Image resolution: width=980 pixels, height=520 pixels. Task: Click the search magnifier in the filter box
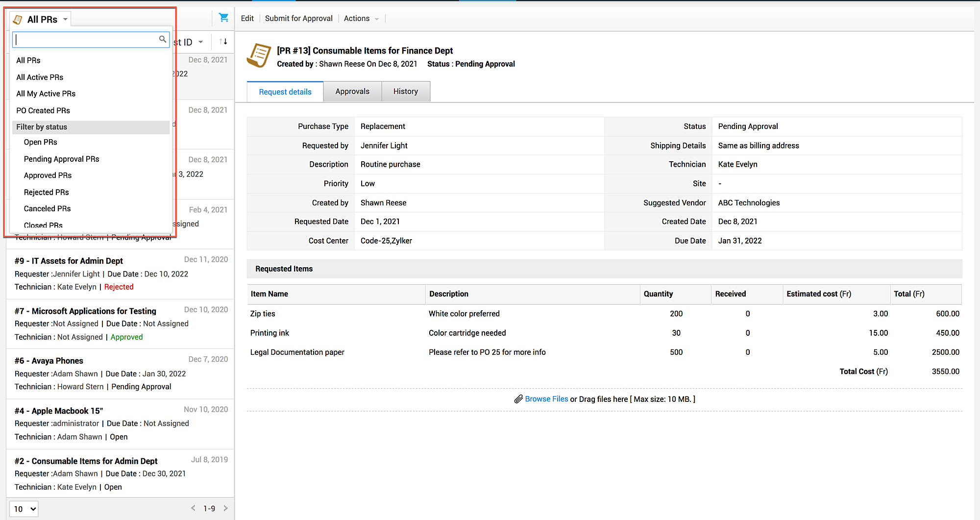[163, 39]
